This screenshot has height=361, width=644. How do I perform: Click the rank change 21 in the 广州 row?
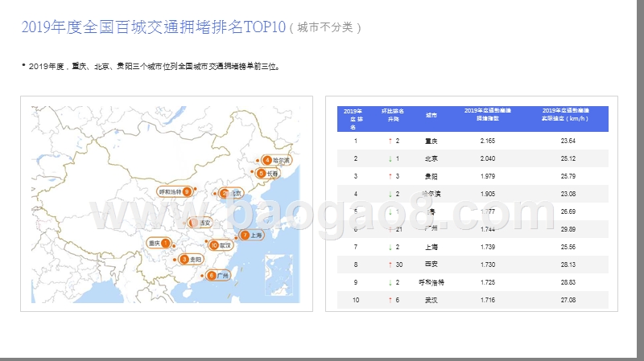(x=399, y=229)
